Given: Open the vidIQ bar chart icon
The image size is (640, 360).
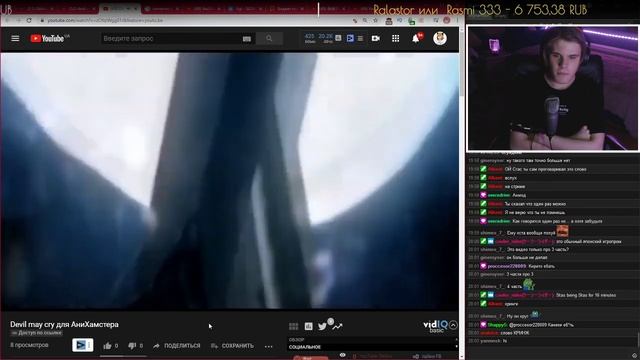Looking at the screenshot, I should coord(309,327).
